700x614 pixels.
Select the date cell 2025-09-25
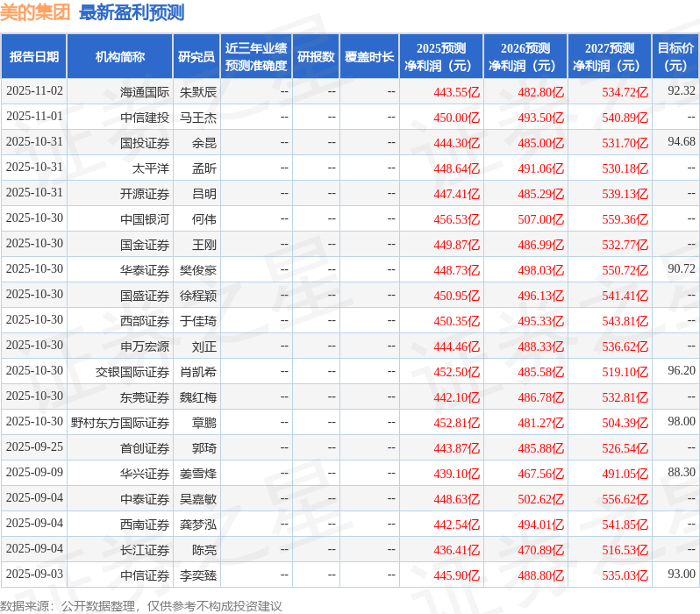click(34, 447)
